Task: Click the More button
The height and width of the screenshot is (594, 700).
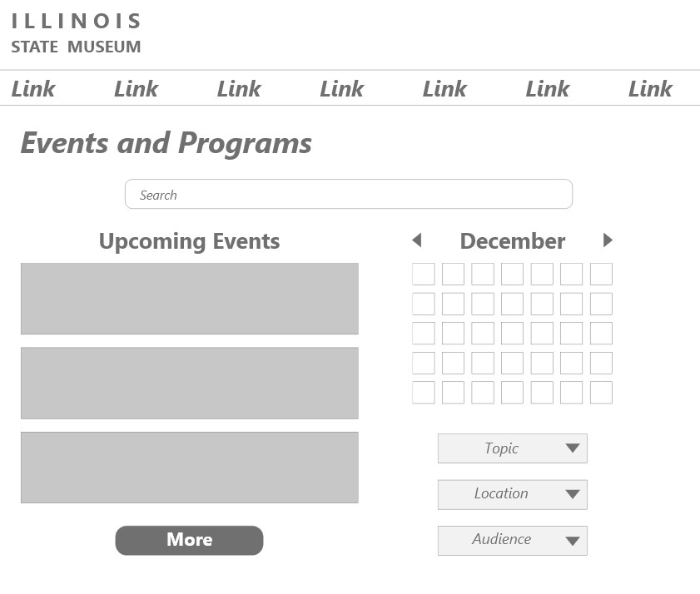Action: (x=189, y=540)
